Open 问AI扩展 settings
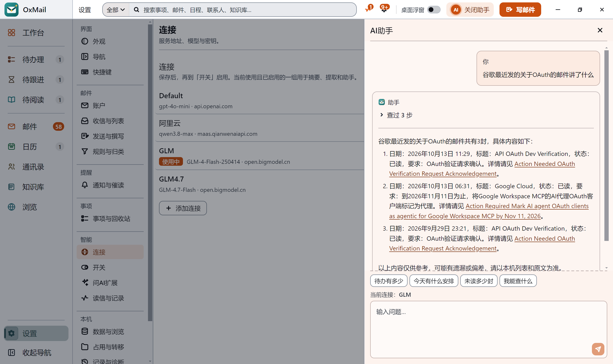The width and height of the screenshot is (613, 364). pos(110,283)
